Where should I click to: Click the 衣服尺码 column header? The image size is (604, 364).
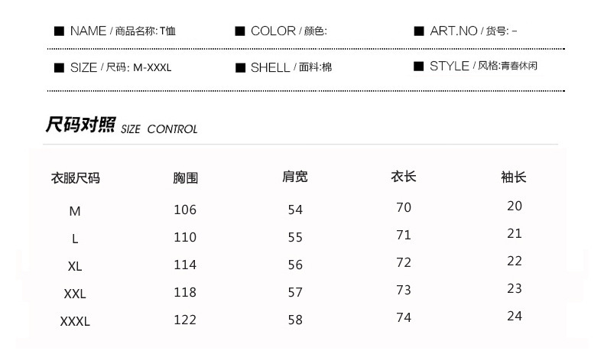(x=75, y=178)
